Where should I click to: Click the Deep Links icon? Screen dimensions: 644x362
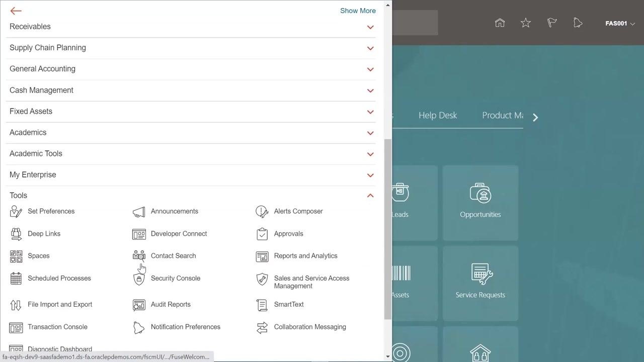coord(16,234)
